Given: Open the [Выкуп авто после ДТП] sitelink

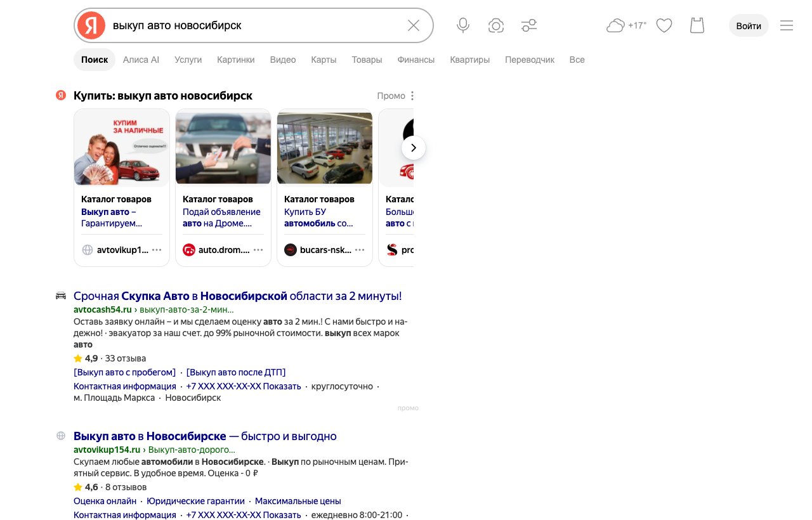Looking at the screenshot, I should tap(236, 372).
